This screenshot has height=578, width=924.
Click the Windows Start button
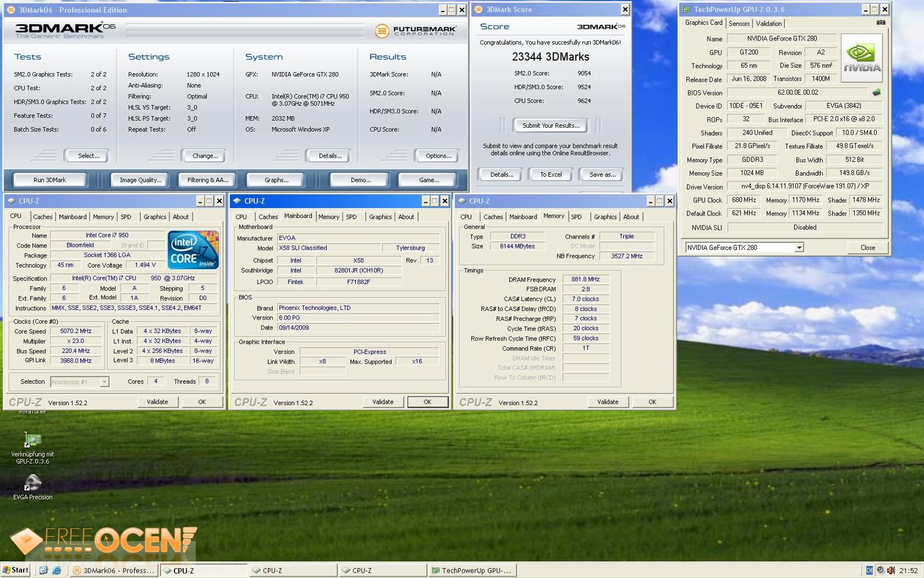click(16, 570)
